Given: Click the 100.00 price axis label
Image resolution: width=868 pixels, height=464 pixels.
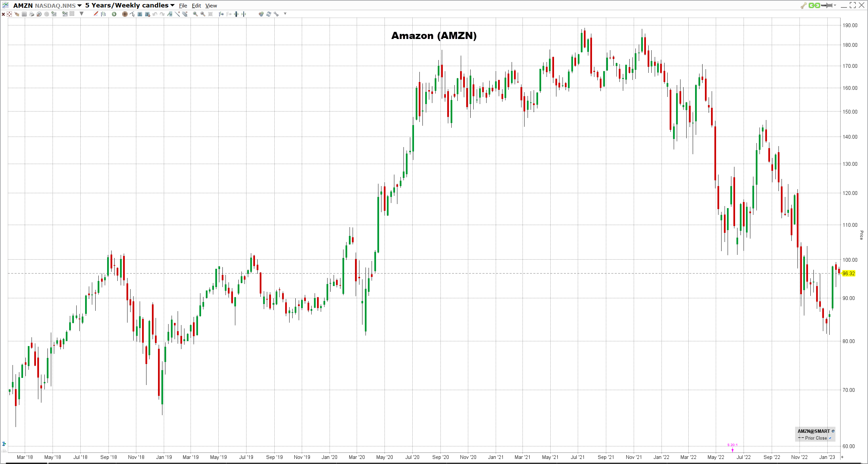Looking at the screenshot, I should pos(850,260).
